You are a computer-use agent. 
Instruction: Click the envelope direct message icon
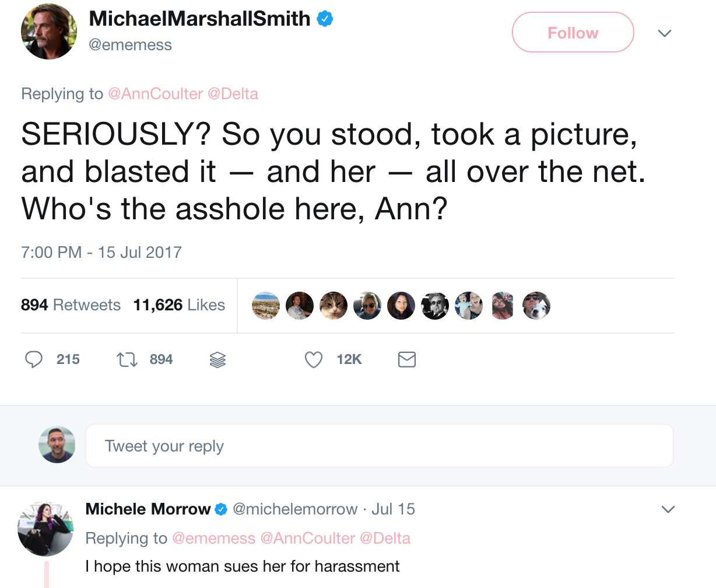click(x=406, y=359)
